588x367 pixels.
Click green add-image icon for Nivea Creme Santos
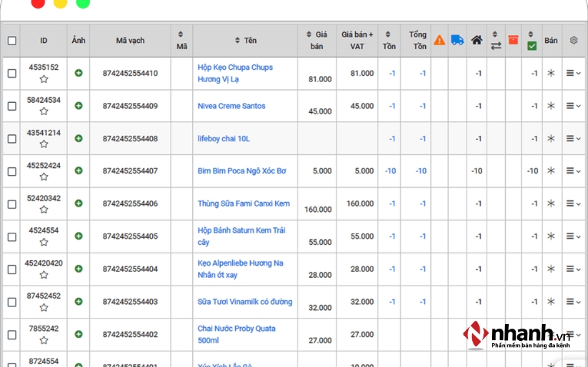tap(78, 106)
